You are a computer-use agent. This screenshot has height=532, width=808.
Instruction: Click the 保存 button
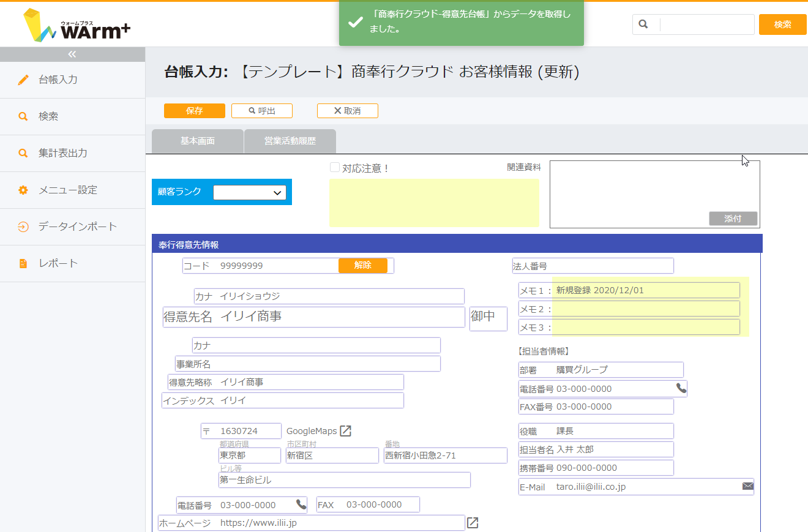pos(195,111)
